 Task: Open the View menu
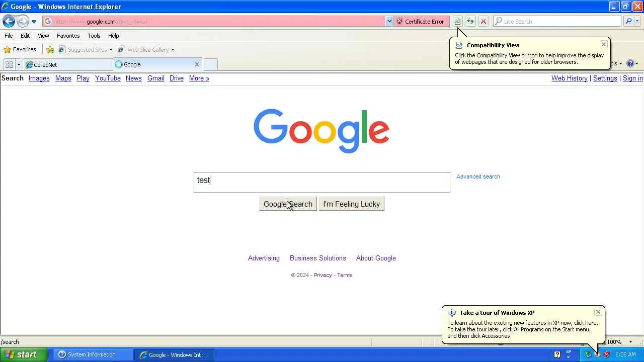(43, 36)
